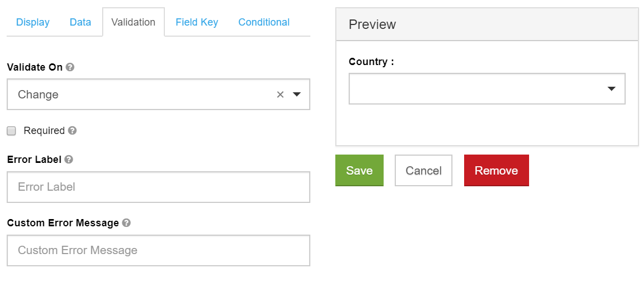Screen dimensions: 644x283
Task: Click the Cancel button
Action: (x=424, y=171)
